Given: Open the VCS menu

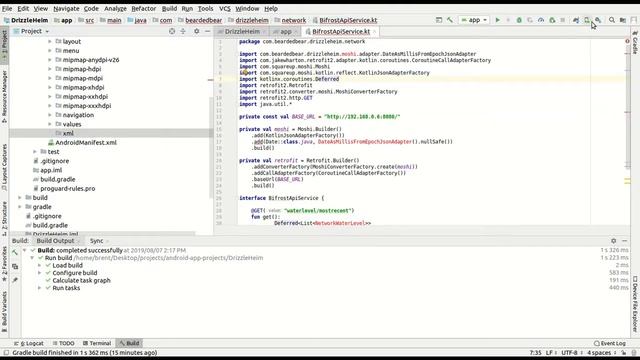Looking at the screenshot, I should [x=224, y=8].
